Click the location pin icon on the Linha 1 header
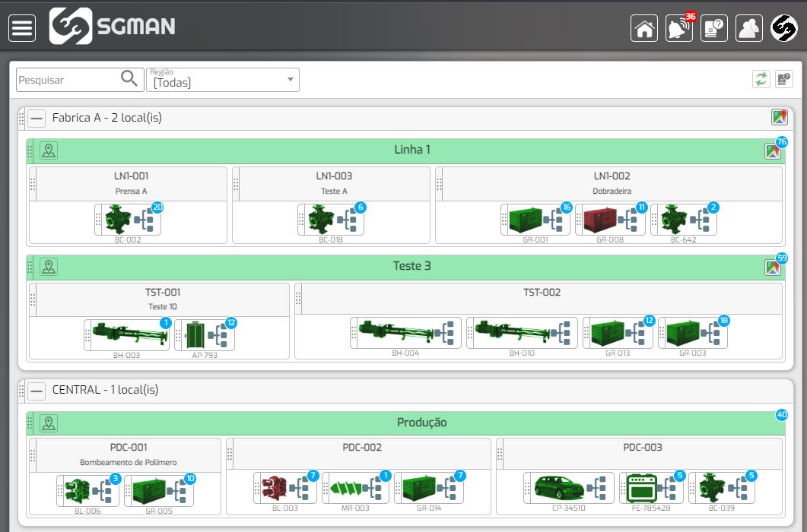 [48, 150]
